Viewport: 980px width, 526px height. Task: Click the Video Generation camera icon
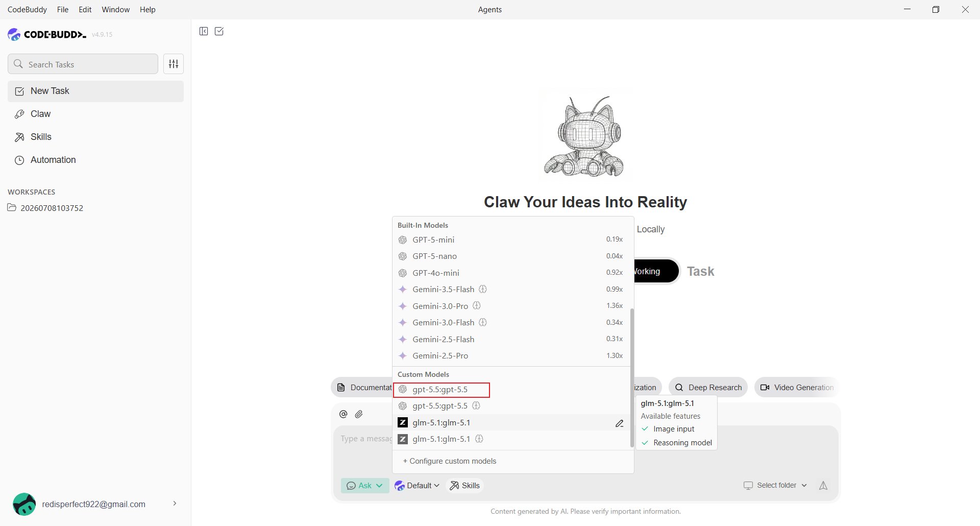765,388
